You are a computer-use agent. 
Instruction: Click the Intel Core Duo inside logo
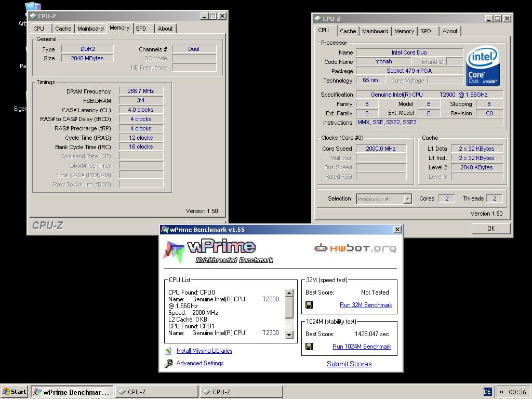(x=483, y=66)
